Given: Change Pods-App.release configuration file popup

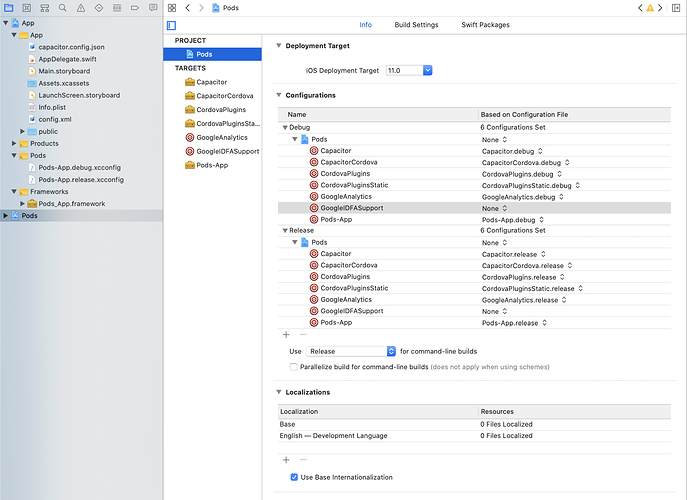Looking at the screenshot, I should click(x=514, y=323).
